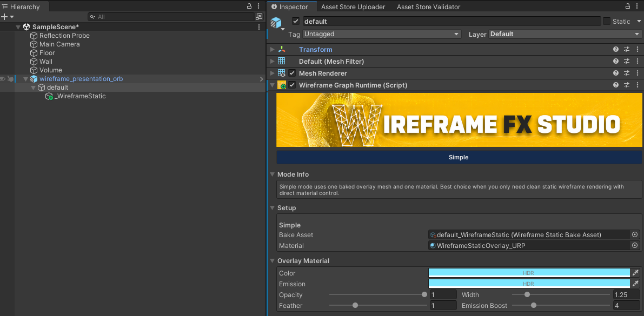Click the Simple mode button
Viewport: 644px width, 316px height.
459,157
